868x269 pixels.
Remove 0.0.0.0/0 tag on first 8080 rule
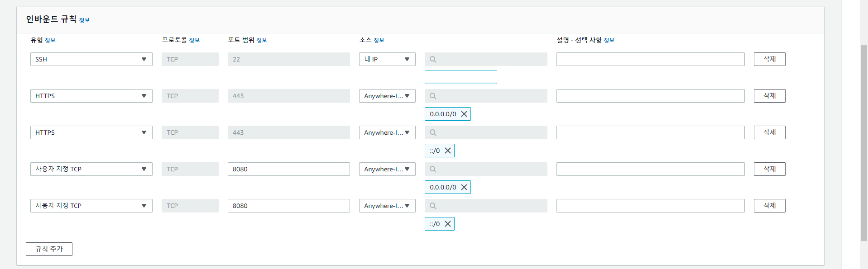click(x=464, y=187)
